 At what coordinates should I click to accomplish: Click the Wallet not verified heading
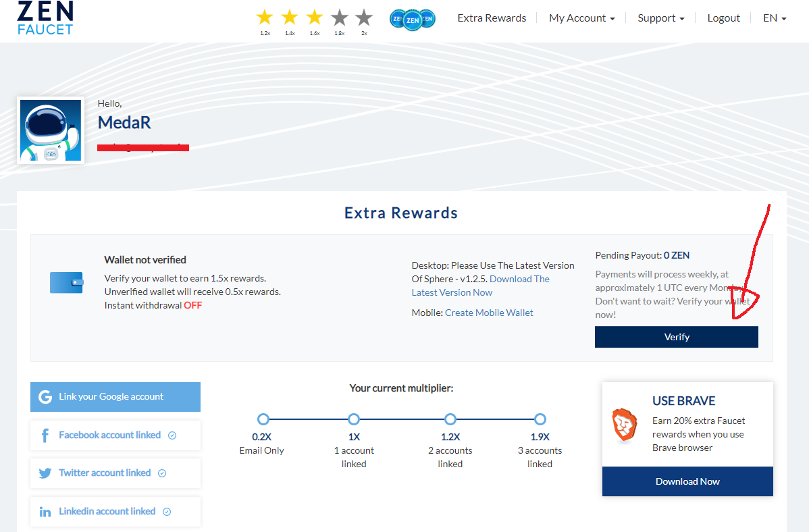click(x=145, y=259)
